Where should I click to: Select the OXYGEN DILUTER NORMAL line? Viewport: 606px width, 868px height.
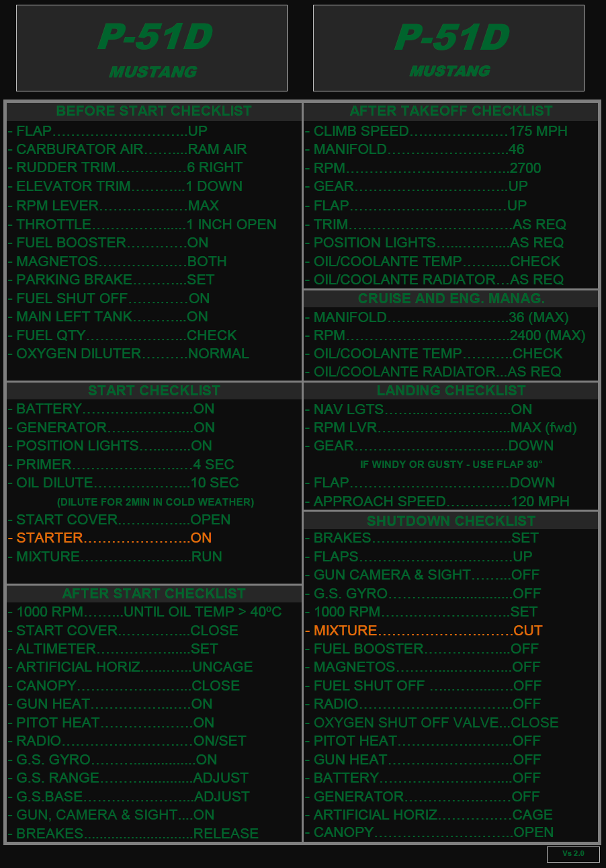click(x=128, y=354)
